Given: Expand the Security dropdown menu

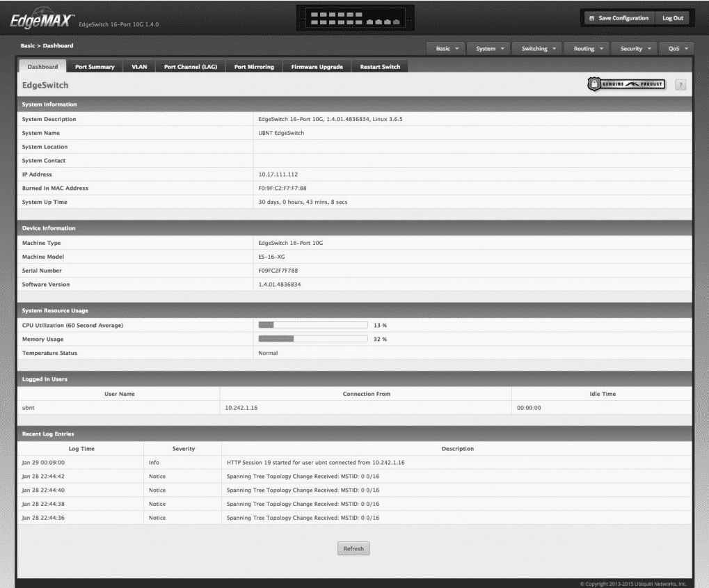Looking at the screenshot, I should (x=635, y=49).
